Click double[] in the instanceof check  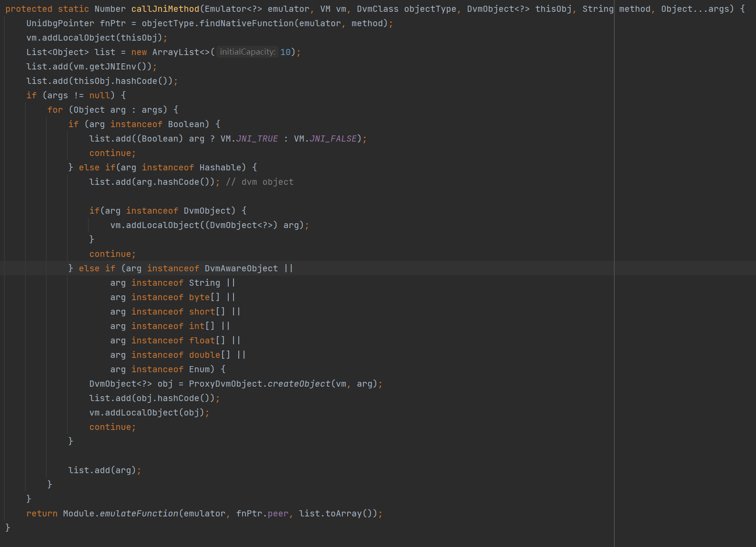click(x=209, y=355)
